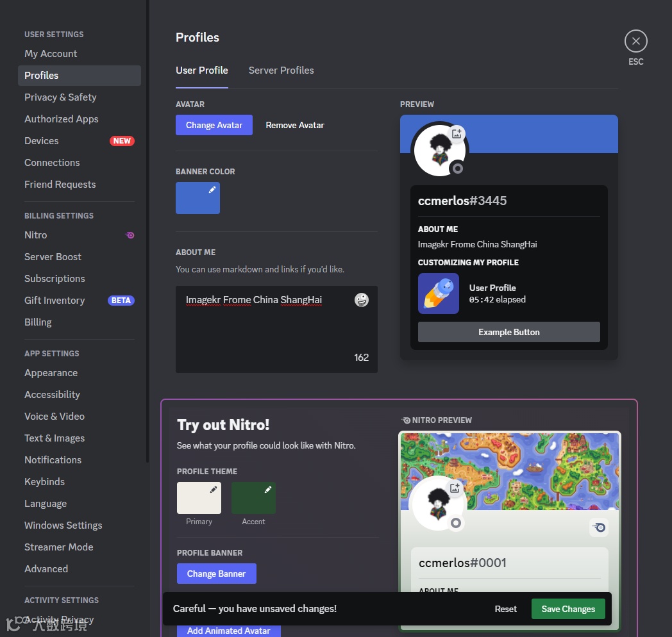
Task: Open My Account settings
Action: tap(80, 54)
